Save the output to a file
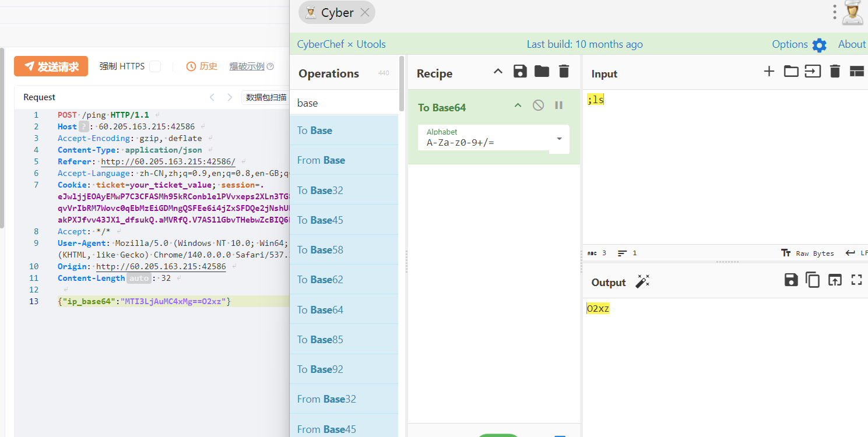868x437 pixels. 791,280
